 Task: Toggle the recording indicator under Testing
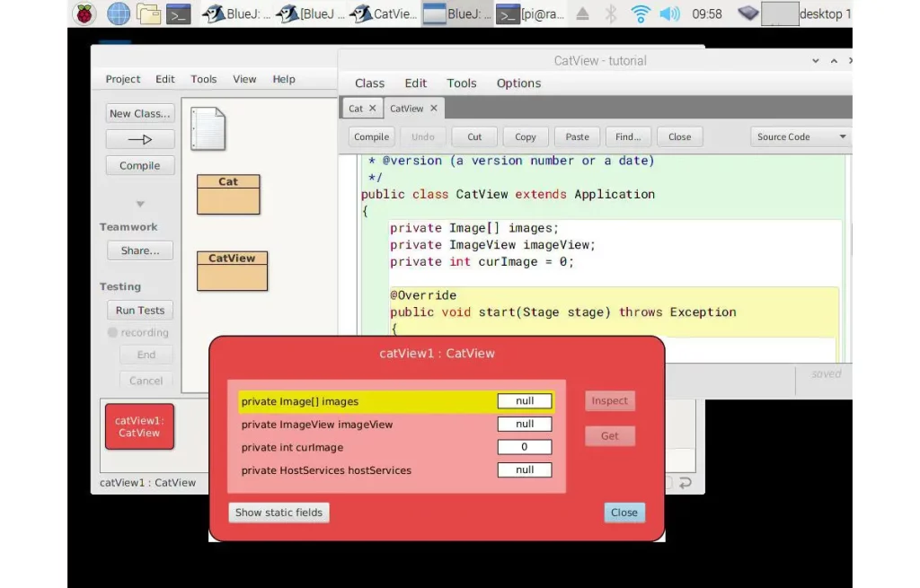coord(112,332)
